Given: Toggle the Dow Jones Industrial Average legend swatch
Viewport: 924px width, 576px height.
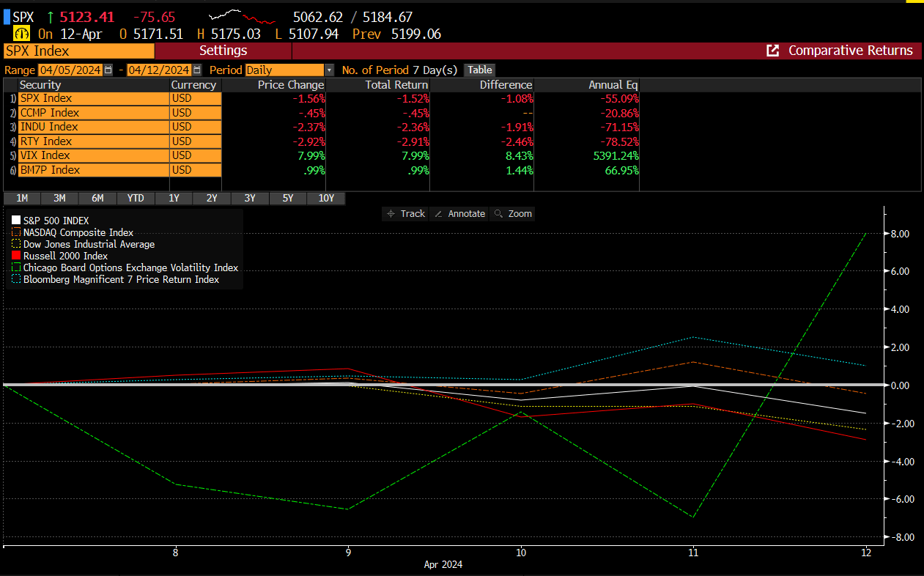Looking at the screenshot, I should point(16,244).
